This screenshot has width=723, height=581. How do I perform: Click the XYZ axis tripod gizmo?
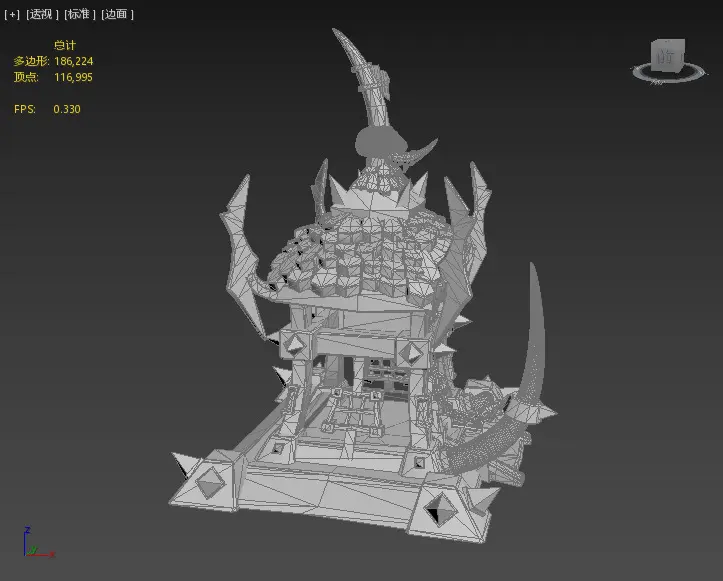coord(39,543)
